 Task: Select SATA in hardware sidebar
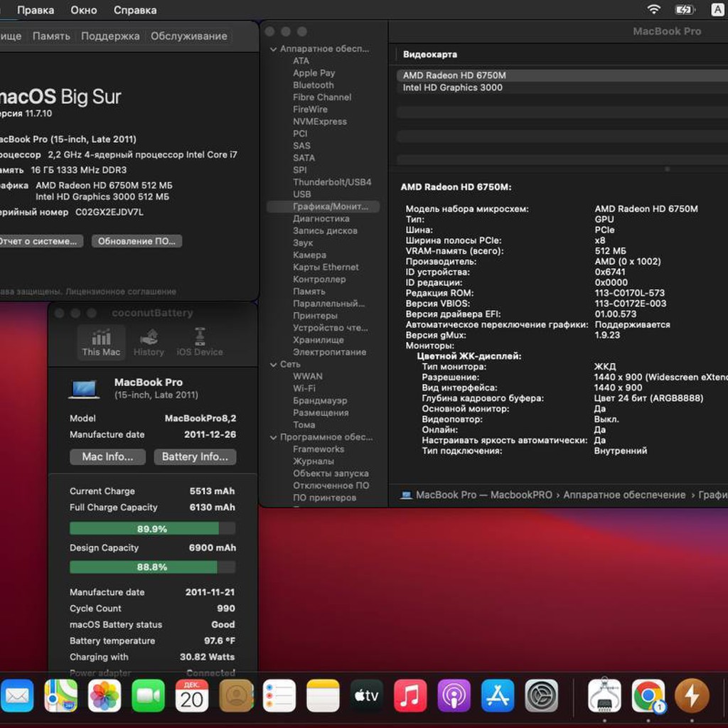(304, 158)
